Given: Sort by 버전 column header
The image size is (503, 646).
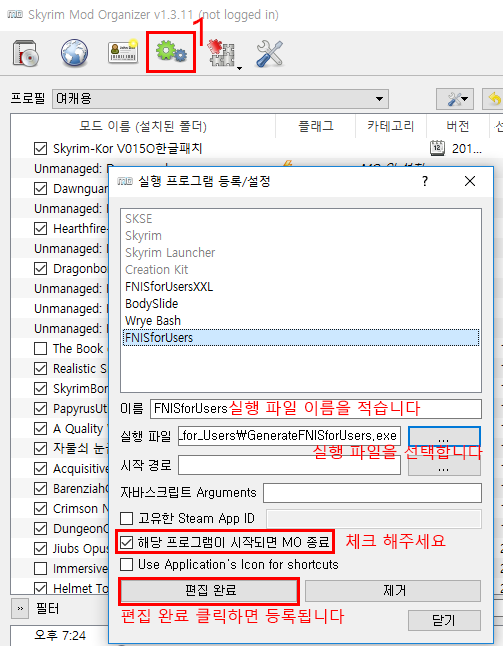Looking at the screenshot, I should 457,126.
